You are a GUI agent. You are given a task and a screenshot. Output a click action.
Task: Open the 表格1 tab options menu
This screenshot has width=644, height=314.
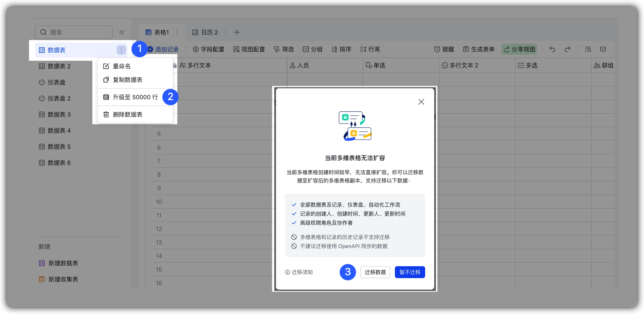[x=178, y=32]
